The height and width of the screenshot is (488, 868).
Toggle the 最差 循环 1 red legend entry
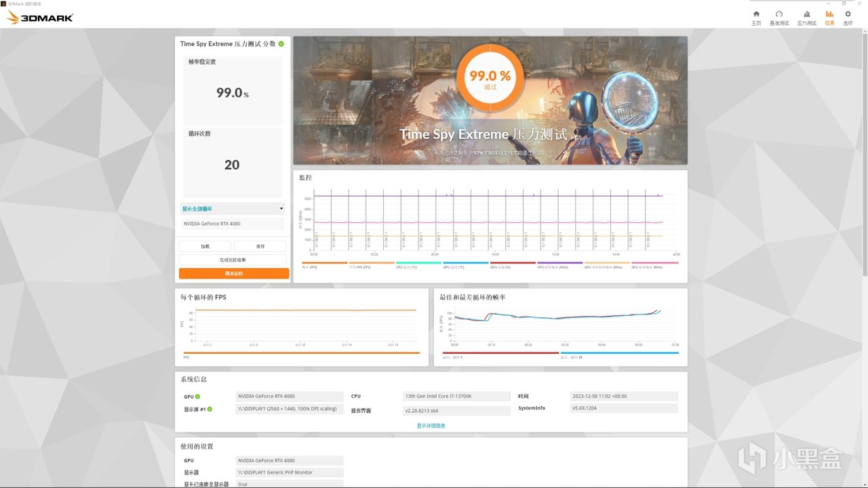point(500,355)
